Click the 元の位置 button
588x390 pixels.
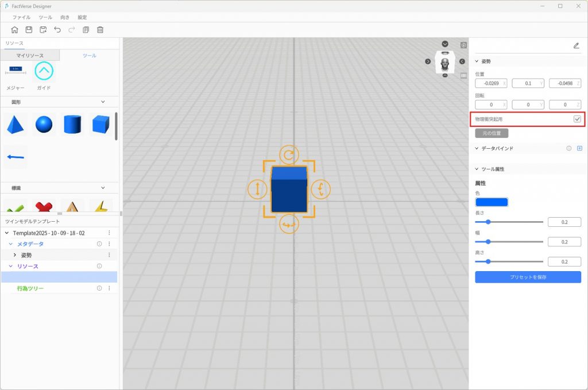click(492, 133)
